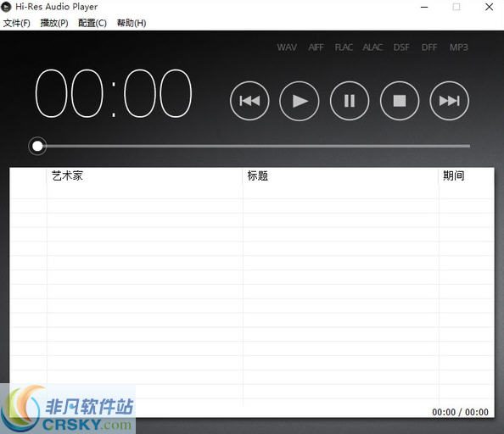
Task: Skip to next track button
Action: tap(450, 101)
